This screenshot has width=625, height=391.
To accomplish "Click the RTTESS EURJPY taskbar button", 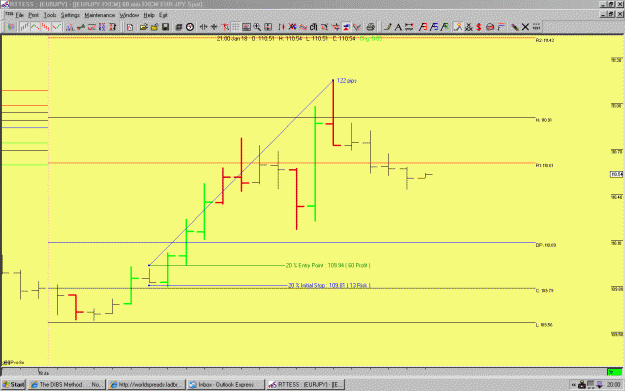I will click(306, 384).
